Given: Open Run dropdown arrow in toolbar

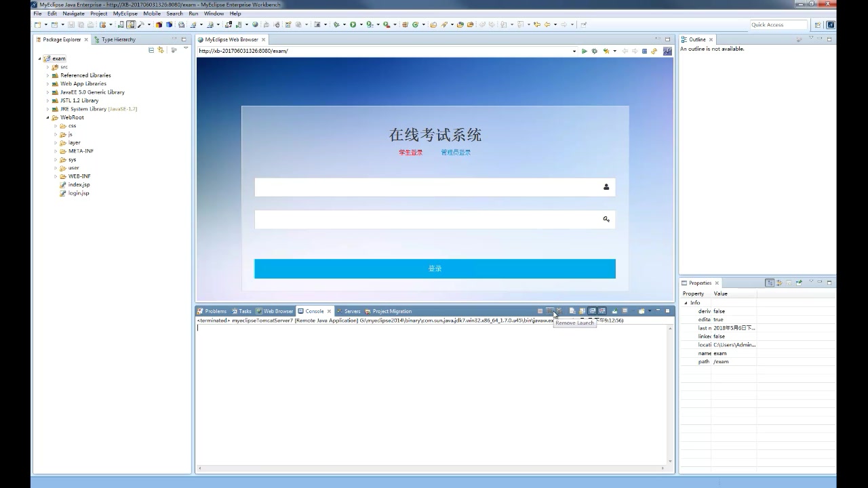Looking at the screenshot, I should [x=361, y=25].
